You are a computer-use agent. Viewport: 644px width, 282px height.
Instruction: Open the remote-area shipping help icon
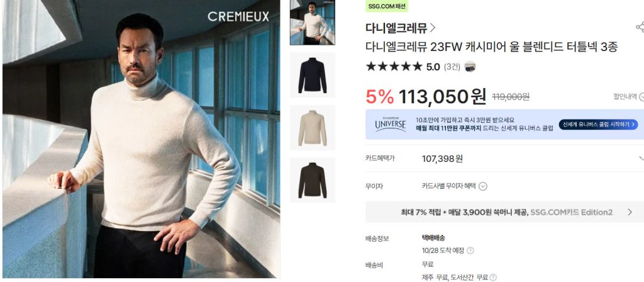(x=493, y=278)
